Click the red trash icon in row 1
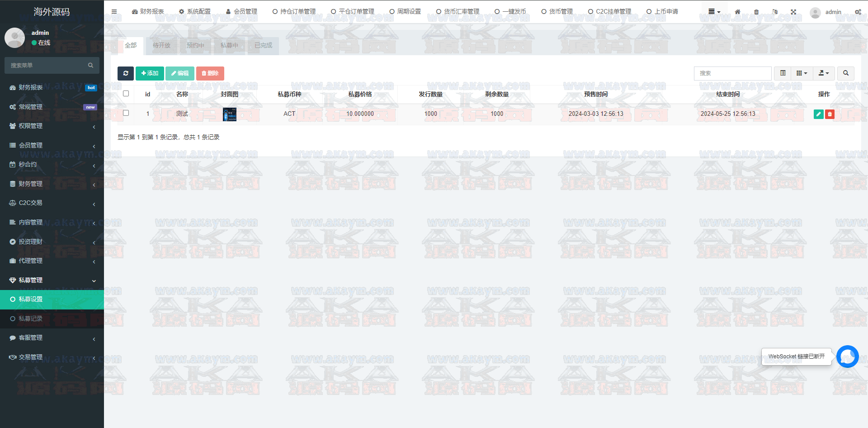The image size is (868, 428). coord(830,114)
